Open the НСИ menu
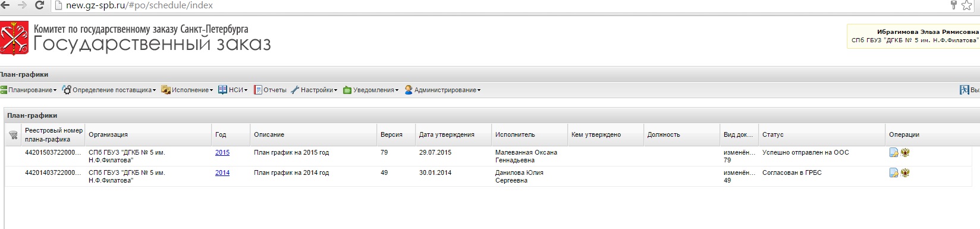Screen dimensions: 980x229 (x=233, y=90)
